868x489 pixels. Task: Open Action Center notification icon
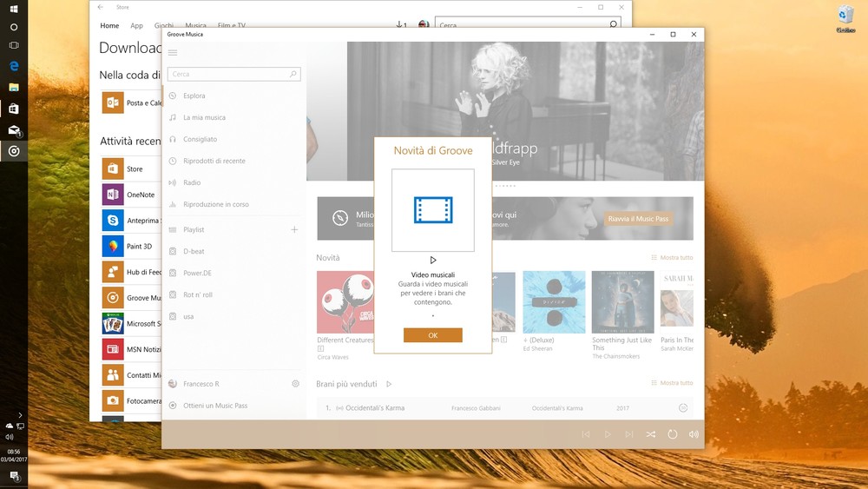click(14, 476)
